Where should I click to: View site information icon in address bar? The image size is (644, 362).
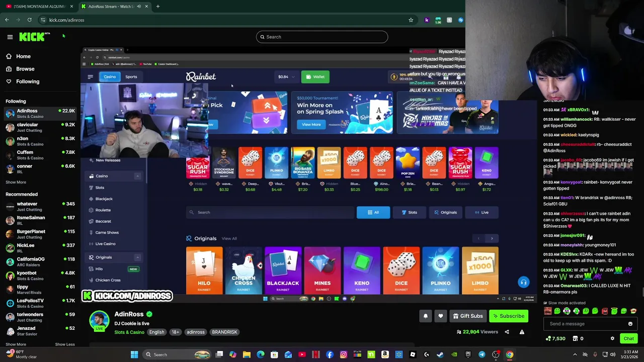pos(43,20)
